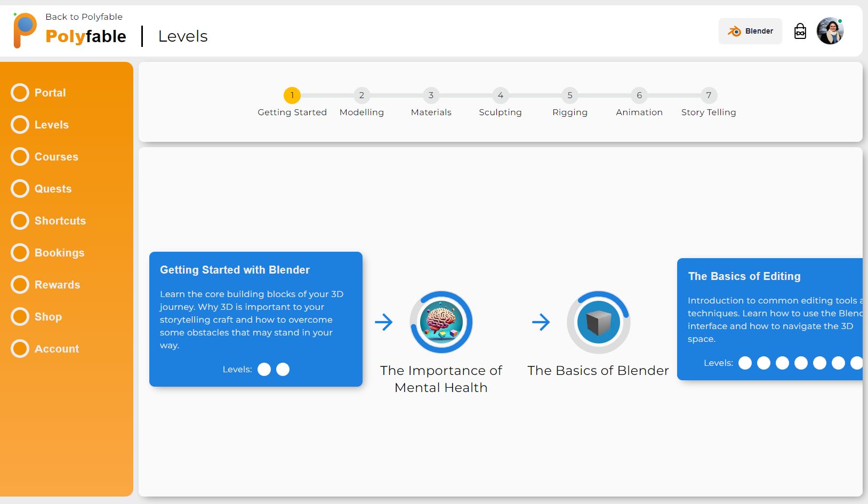Open Courses in the sidebar

56,157
